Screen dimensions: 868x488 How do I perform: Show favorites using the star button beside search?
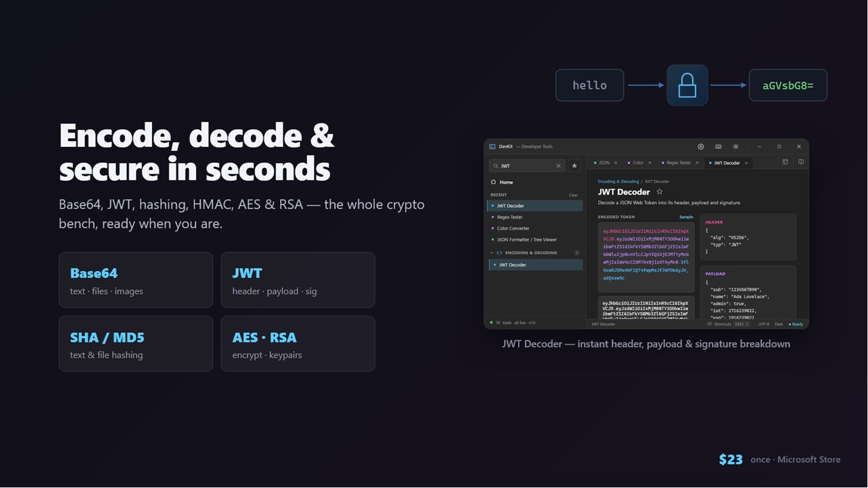(x=575, y=166)
